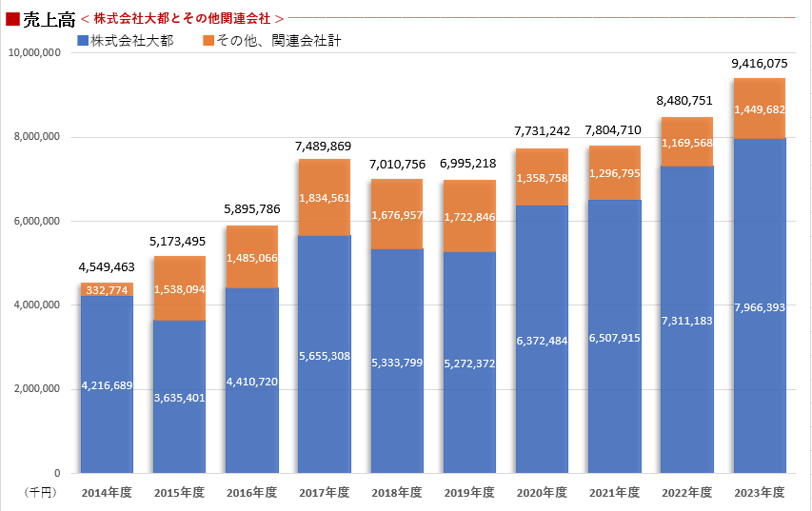The image size is (812, 511).
Task: Click the red square beside 売上高 title
Action: point(13,19)
